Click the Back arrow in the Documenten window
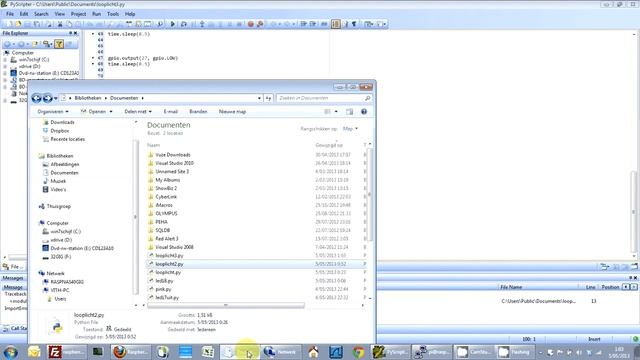The height and width of the screenshot is (360, 640). [x=36, y=98]
